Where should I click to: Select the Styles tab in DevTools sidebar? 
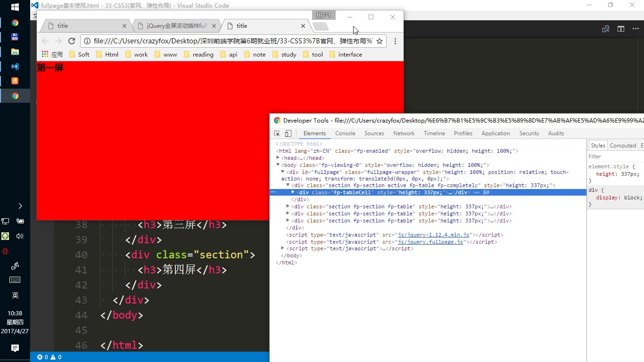[598, 146]
